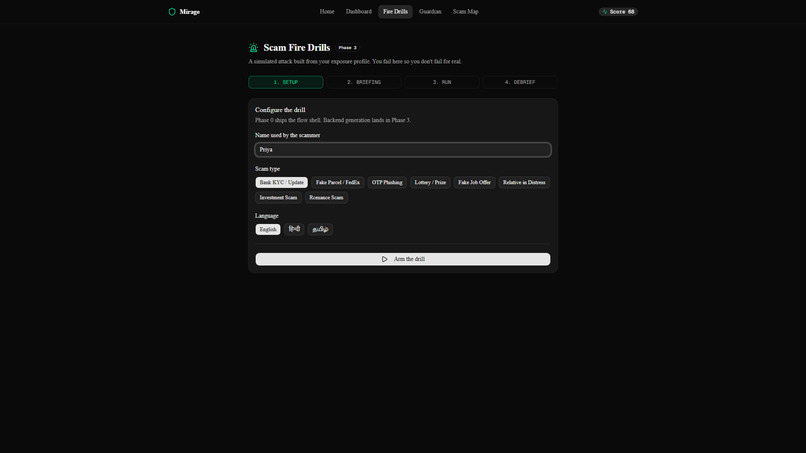Select Lottery / Prize scam type
Screen dimensions: 806x453
[430, 183]
